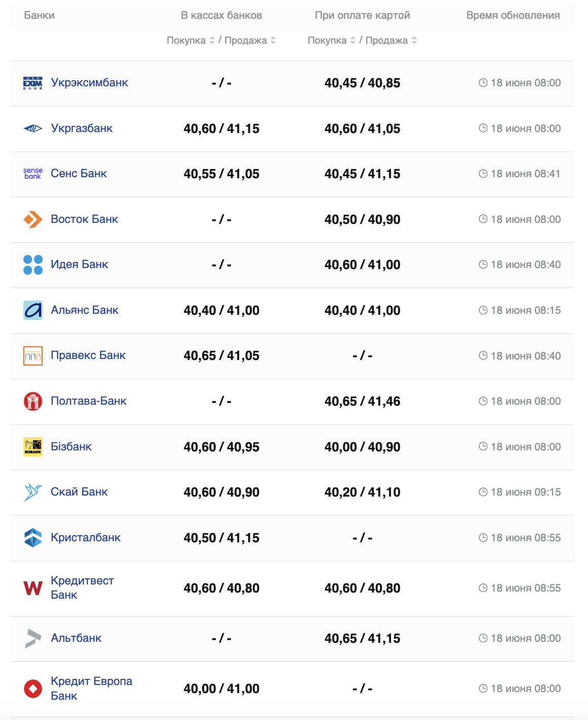Click the Альянс Банк logo icon
Viewport: 588px width, 720px height.
click(33, 310)
